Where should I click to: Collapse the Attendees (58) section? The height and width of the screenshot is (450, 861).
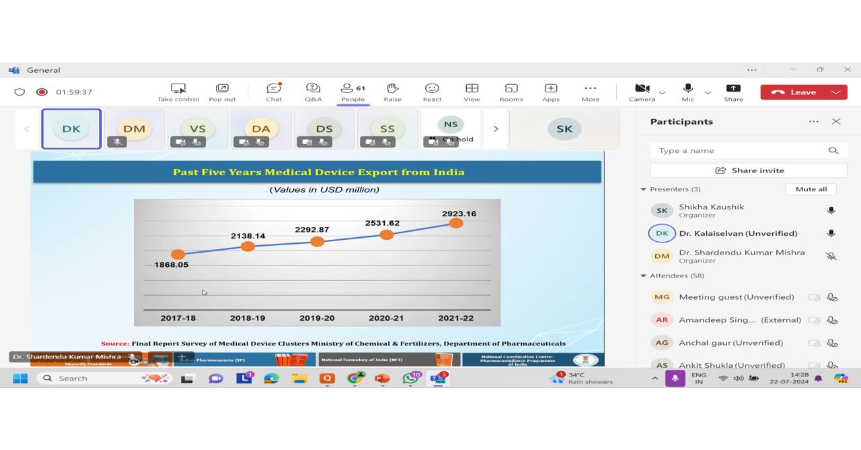pos(644,276)
